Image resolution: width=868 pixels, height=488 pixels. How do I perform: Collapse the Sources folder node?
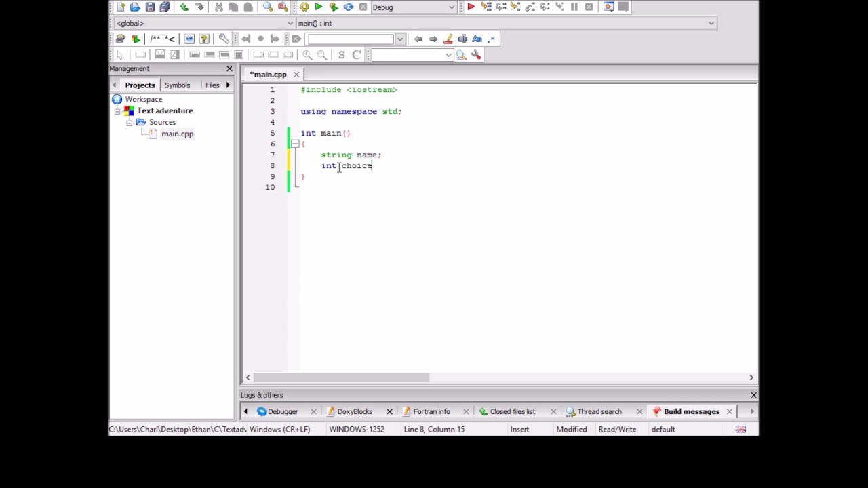click(x=129, y=122)
